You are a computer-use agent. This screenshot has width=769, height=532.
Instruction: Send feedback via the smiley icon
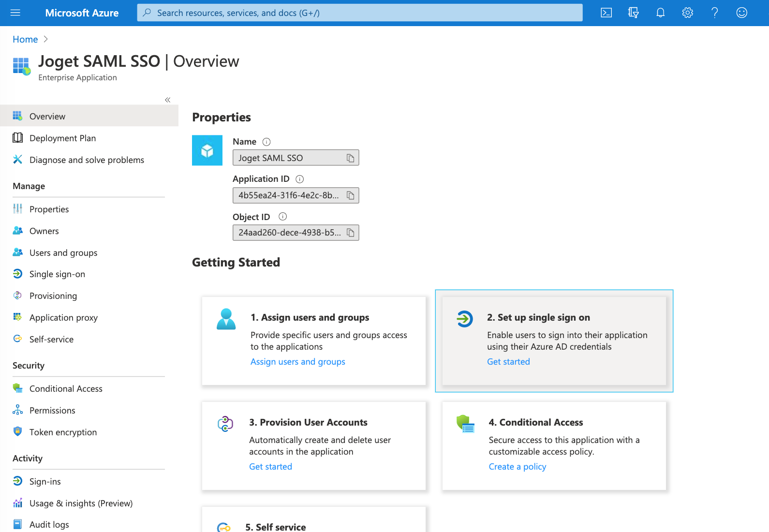pos(741,13)
